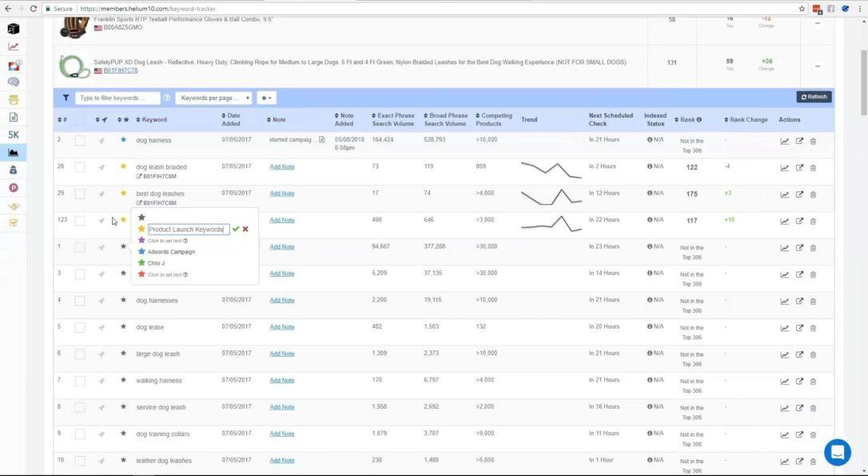Screen dimensions: 868x476
Task: Click the blue star on dog harness row
Action: (123, 140)
